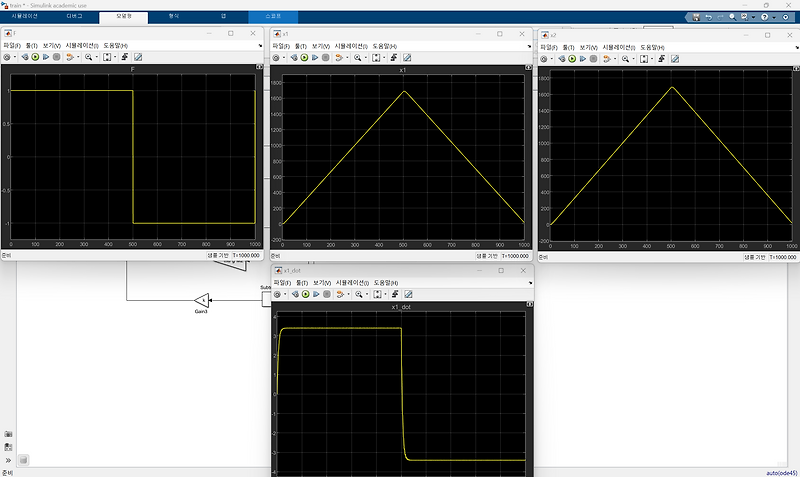Open 시뮬레이션(I) menu in x2 scope

tap(618, 47)
